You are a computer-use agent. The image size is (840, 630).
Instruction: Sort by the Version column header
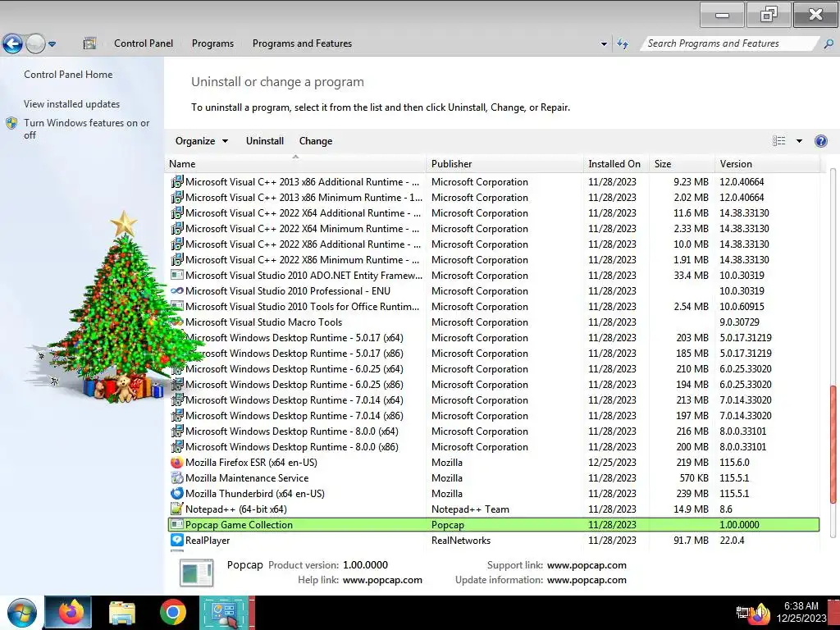[x=767, y=164]
